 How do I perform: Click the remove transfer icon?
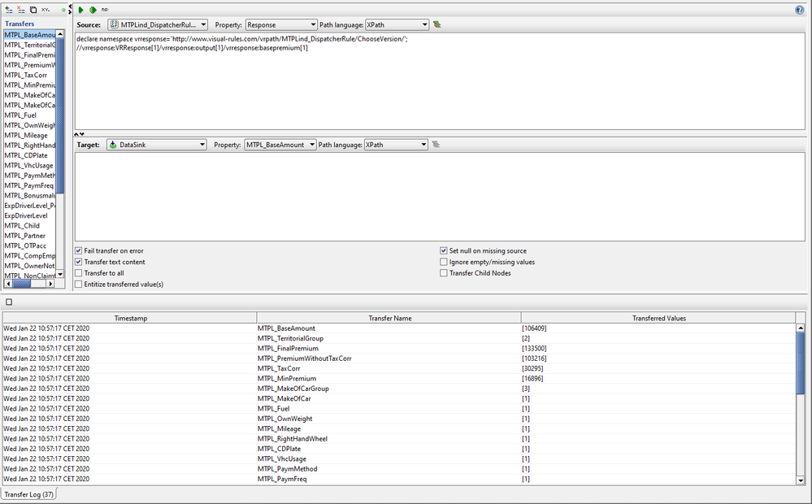pyautogui.click(x=20, y=10)
